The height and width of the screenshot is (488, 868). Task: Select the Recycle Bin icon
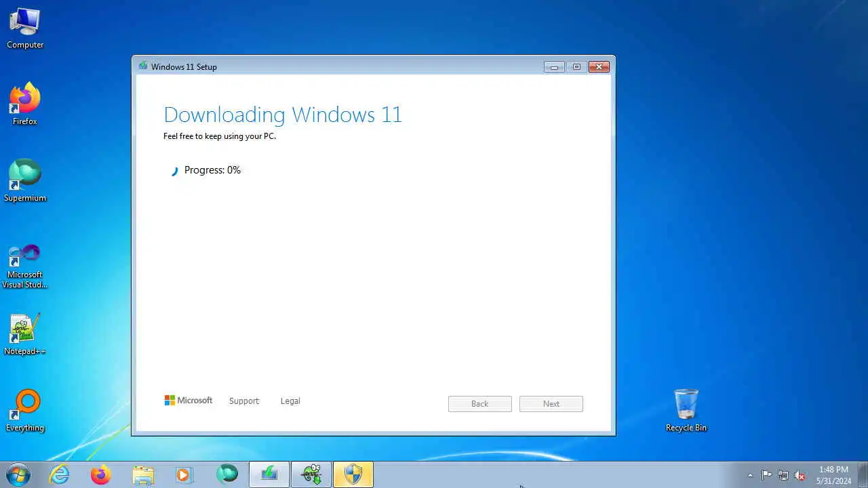point(686,411)
